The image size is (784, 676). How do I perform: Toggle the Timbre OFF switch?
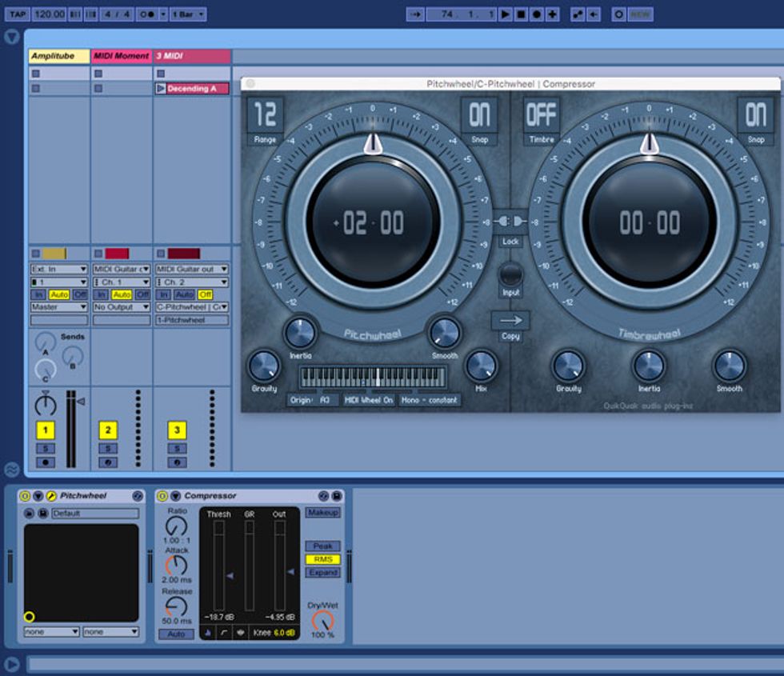click(542, 116)
